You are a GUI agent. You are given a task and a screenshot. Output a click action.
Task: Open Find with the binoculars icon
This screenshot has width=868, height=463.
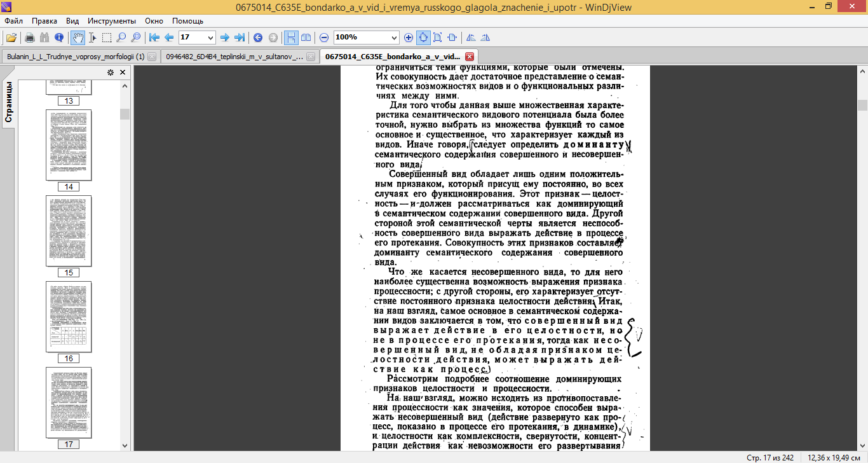[x=44, y=38]
